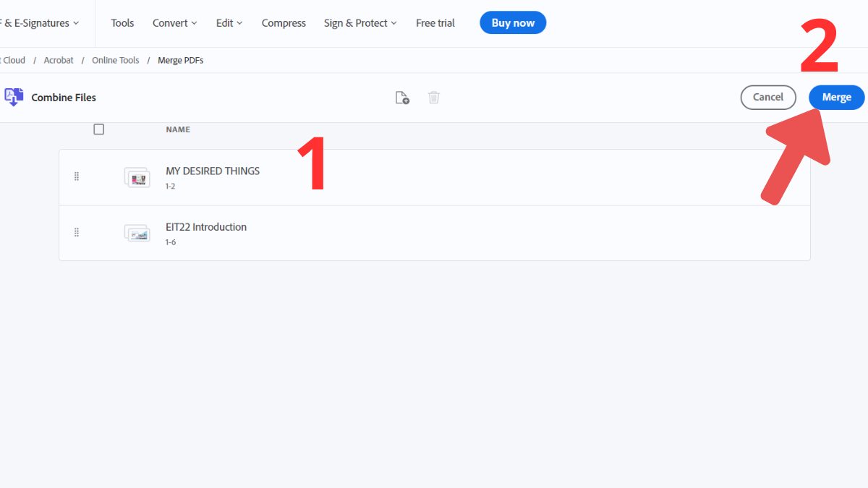This screenshot has width=868, height=488.
Task: Click the drag handle beside MY DESIRED THINGS
Action: pyautogui.click(x=76, y=176)
